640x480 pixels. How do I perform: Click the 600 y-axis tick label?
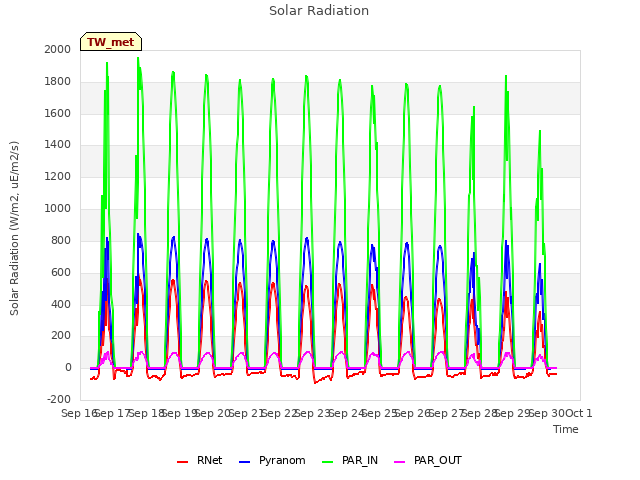[61, 272]
